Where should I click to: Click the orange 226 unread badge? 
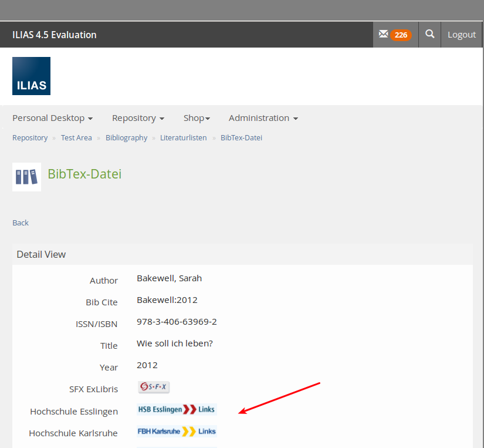coord(401,35)
